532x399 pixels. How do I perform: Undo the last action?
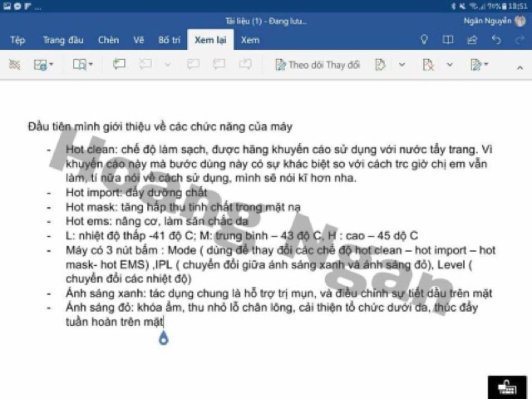tap(496, 40)
